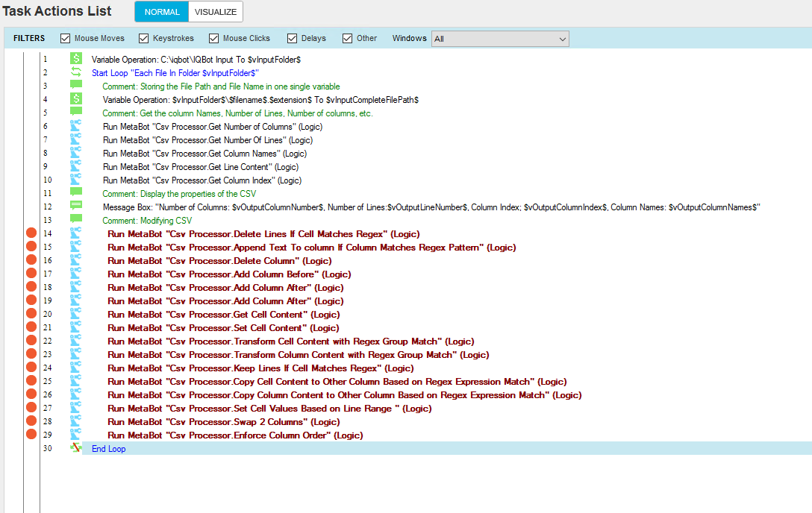812x513 pixels.
Task: Select the comment about storing File Path
Action: click(221, 86)
